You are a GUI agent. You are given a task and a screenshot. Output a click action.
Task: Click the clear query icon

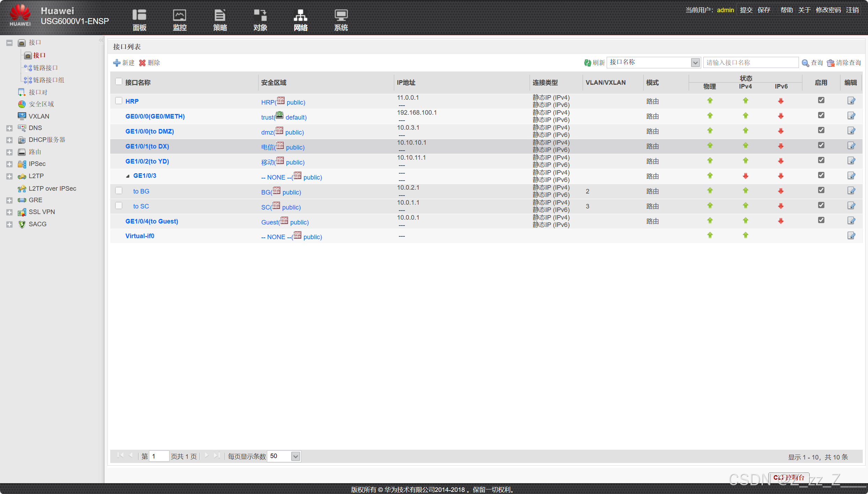[x=830, y=63]
